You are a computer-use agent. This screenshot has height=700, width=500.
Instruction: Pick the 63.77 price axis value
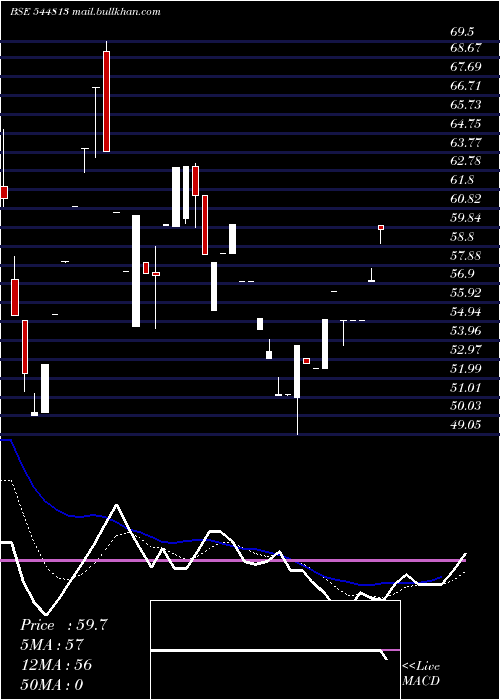click(466, 142)
